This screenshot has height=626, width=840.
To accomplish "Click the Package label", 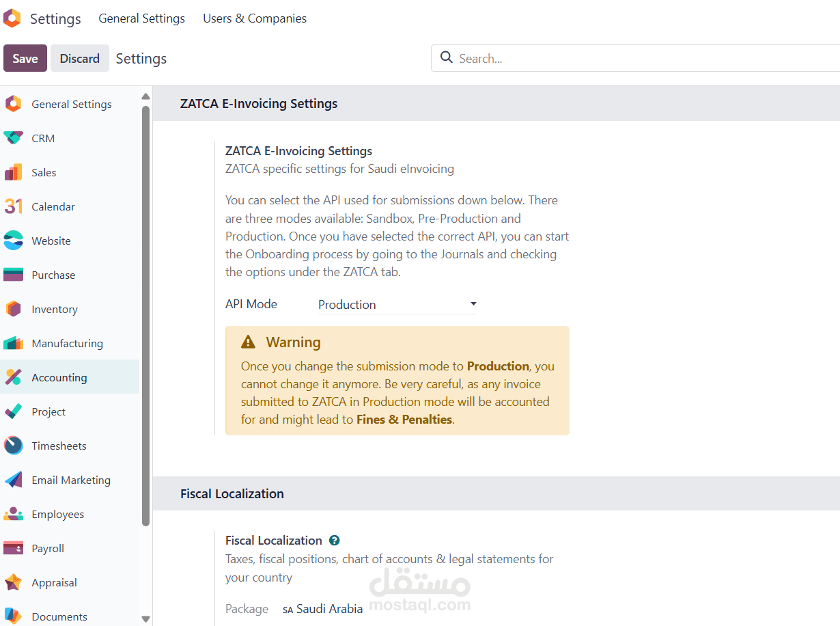I will pos(247,609).
